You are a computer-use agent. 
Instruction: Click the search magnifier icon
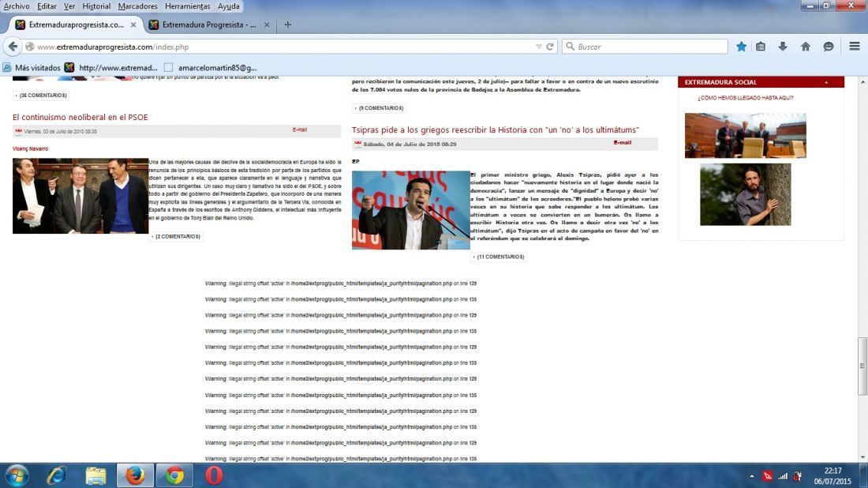tap(571, 47)
